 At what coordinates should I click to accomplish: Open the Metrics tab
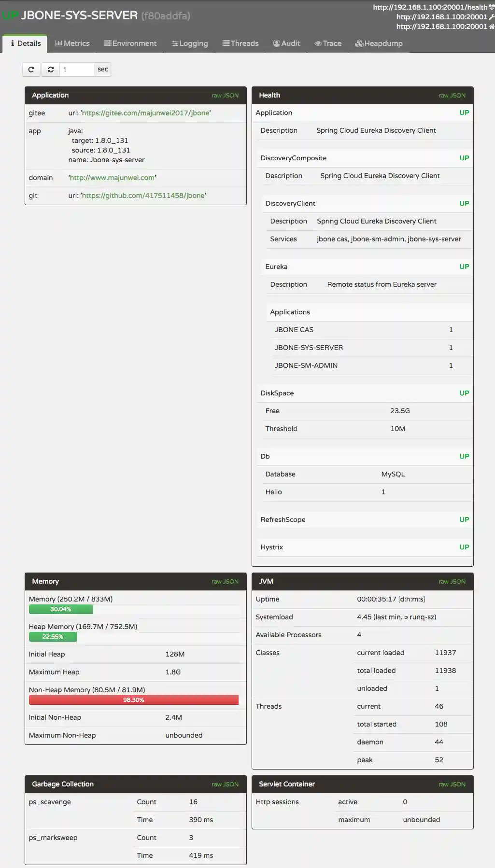(x=72, y=43)
